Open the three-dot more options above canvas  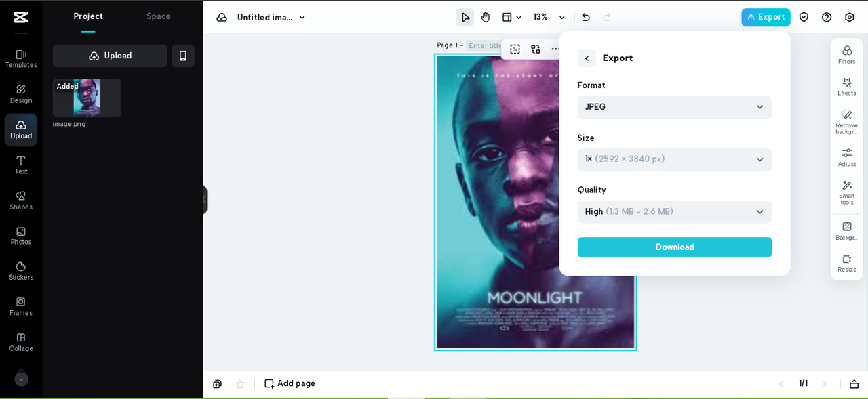point(555,49)
